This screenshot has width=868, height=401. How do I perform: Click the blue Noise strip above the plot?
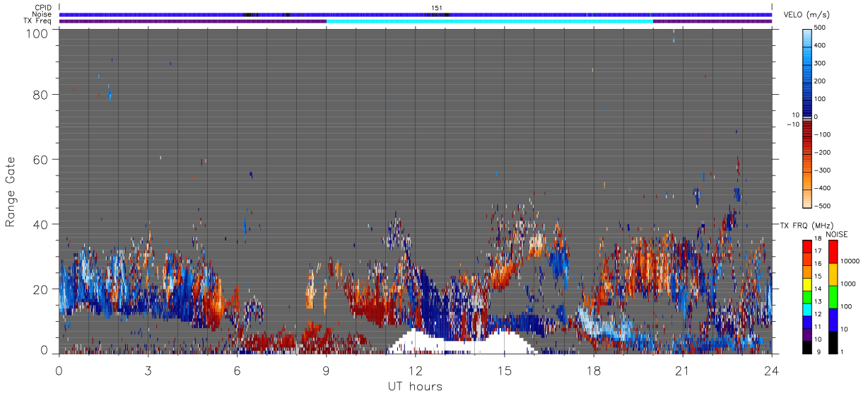point(416,14)
